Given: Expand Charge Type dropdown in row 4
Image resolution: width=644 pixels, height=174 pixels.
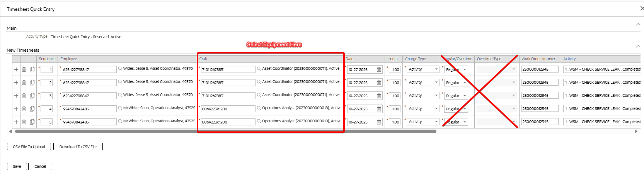Looking at the screenshot, I should click(436, 109).
